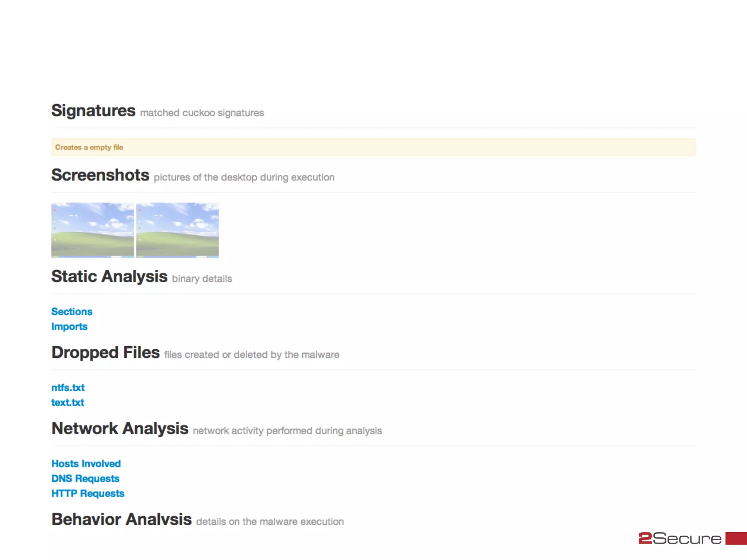Open dropped file text.txt
Image resolution: width=747 pixels, height=560 pixels.
pyautogui.click(x=67, y=402)
